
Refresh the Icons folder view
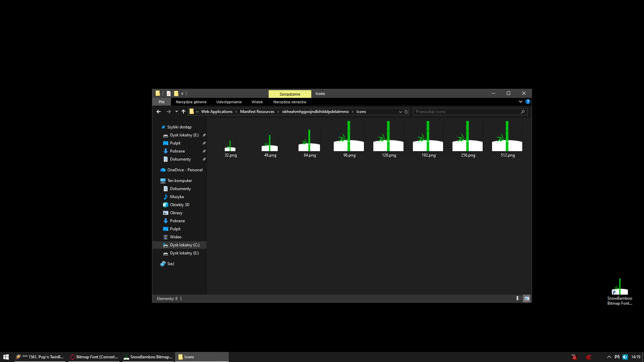click(406, 112)
